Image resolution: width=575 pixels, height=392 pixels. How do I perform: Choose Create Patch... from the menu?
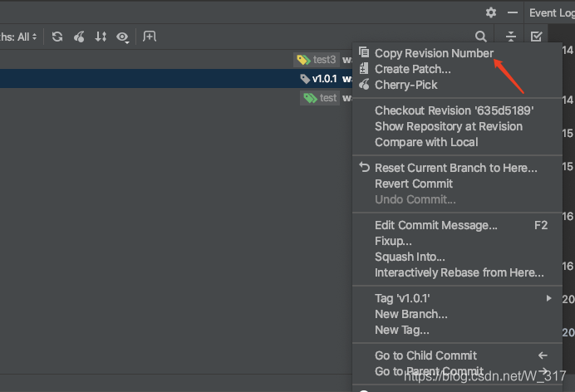[x=412, y=69]
